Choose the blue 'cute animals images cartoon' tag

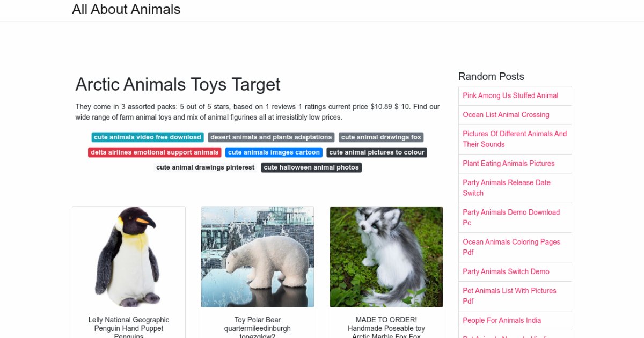pyautogui.click(x=274, y=152)
